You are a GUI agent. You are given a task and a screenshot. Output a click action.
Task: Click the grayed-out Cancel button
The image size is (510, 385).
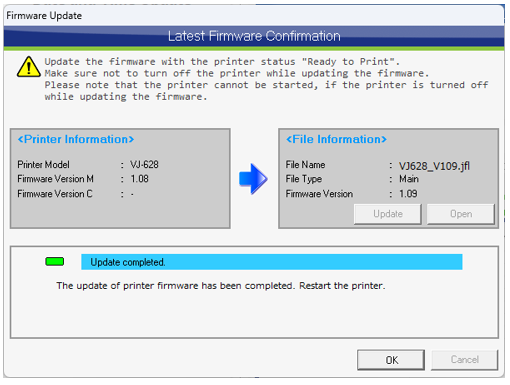coord(464,360)
